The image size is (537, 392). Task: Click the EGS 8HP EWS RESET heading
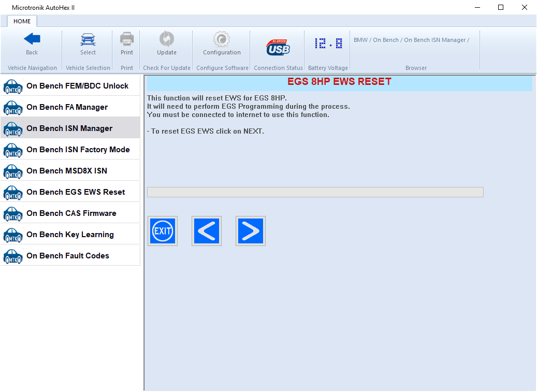pyautogui.click(x=339, y=81)
